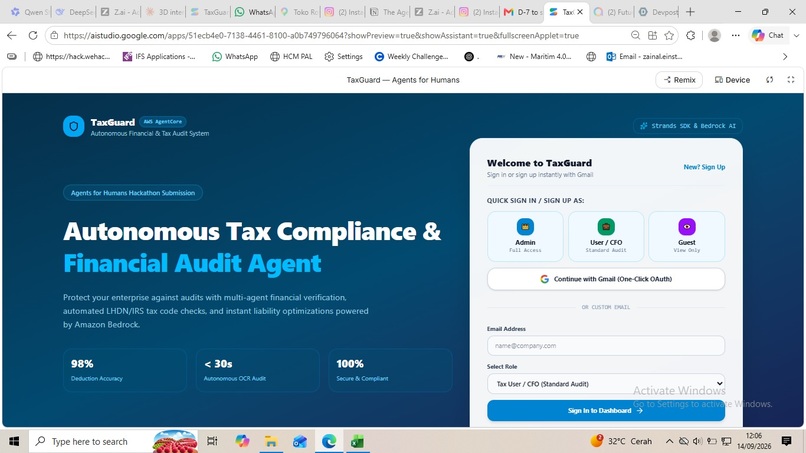Screen dimensions: 806x453
Task: Open the Weekly Challenge bookmark
Action: coord(411,57)
